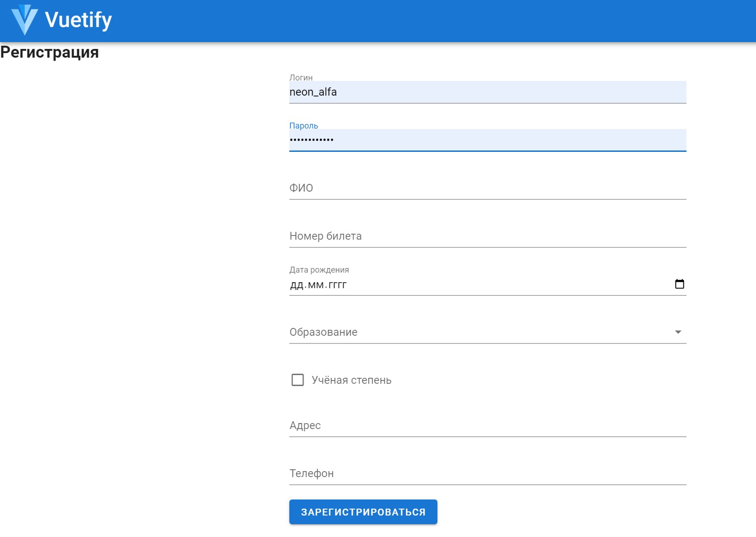Click the Vuetify logo icon
Image resolution: width=756 pixels, height=537 pixels.
(24, 20)
